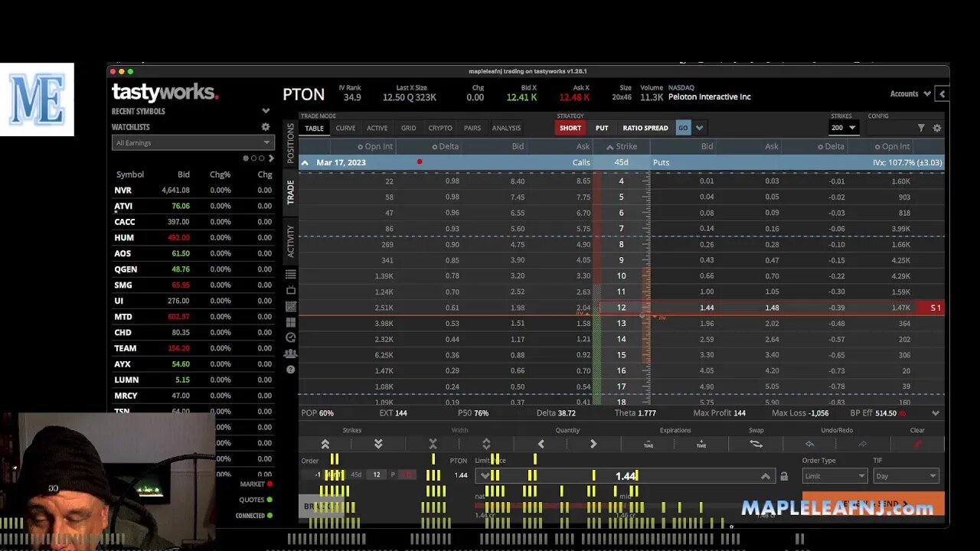Move expiration earlier minus time

click(648, 444)
